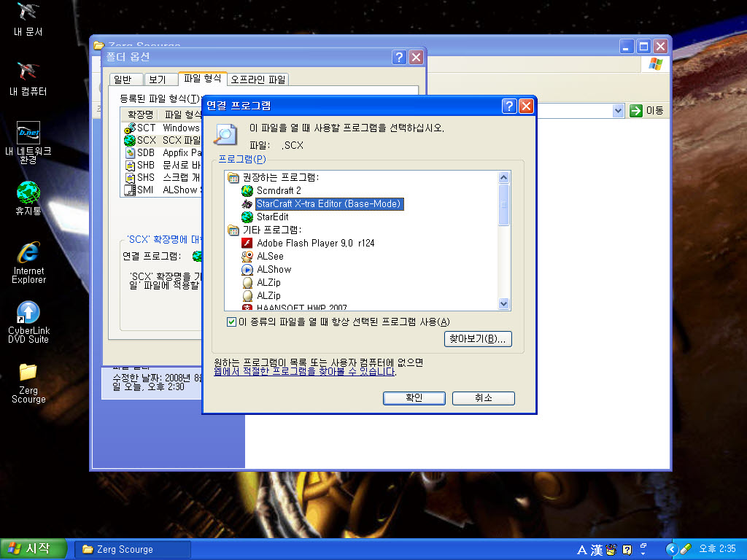
Task: Expand hidden tray icons arrow
Action: click(x=671, y=550)
